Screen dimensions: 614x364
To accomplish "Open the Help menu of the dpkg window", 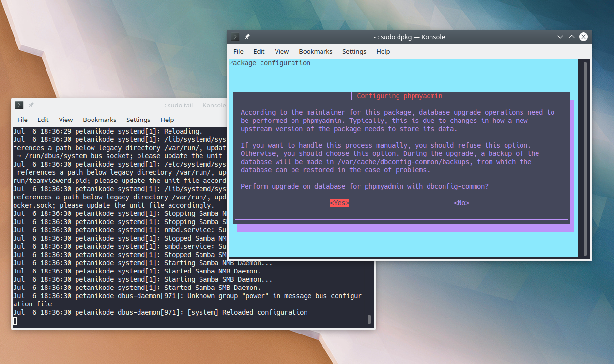I will point(383,51).
